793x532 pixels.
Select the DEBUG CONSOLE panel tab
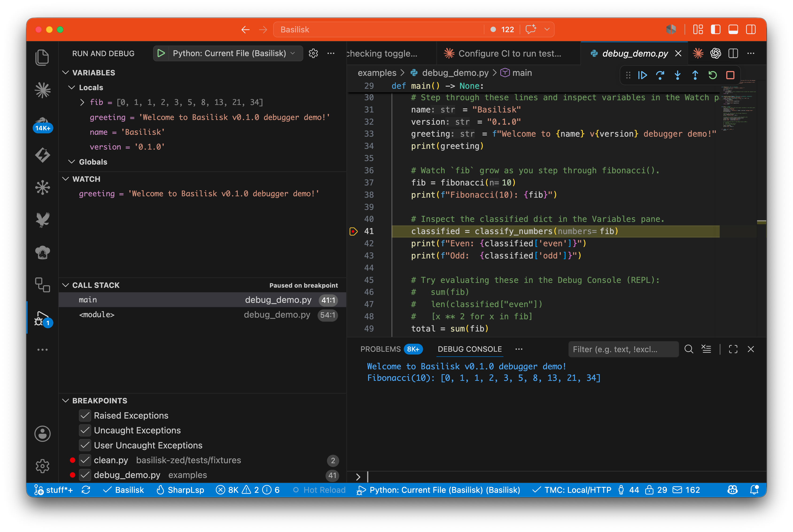(470, 349)
